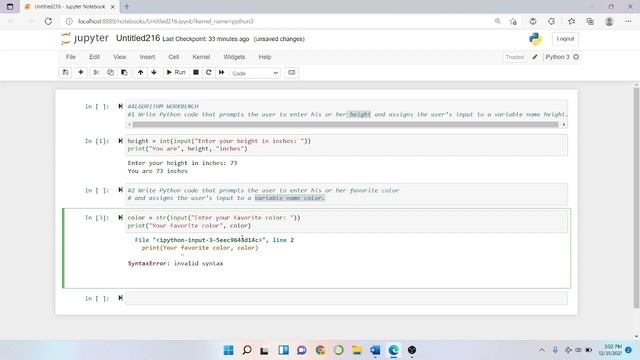Viewport: 640px width, 360px height.
Task: Show hidden system tray icons chevron
Action: 542,350
